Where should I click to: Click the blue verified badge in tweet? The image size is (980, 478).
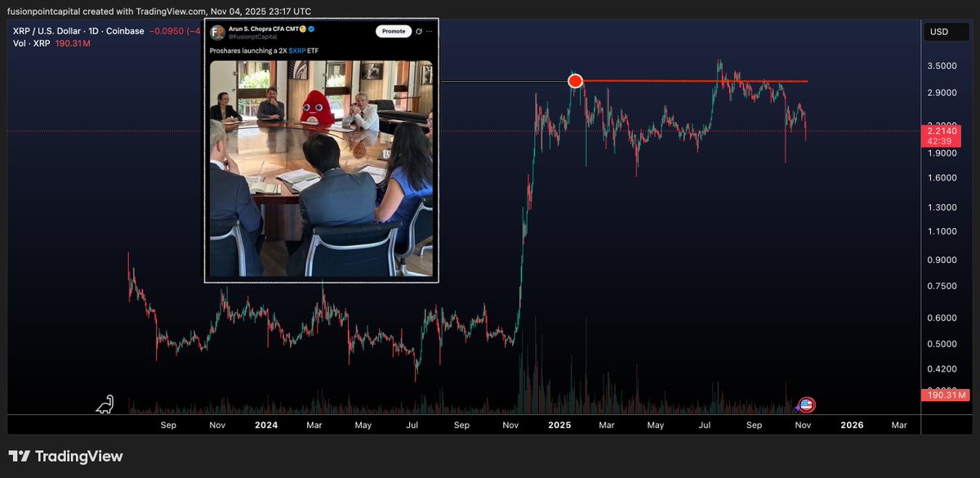tap(311, 29)
